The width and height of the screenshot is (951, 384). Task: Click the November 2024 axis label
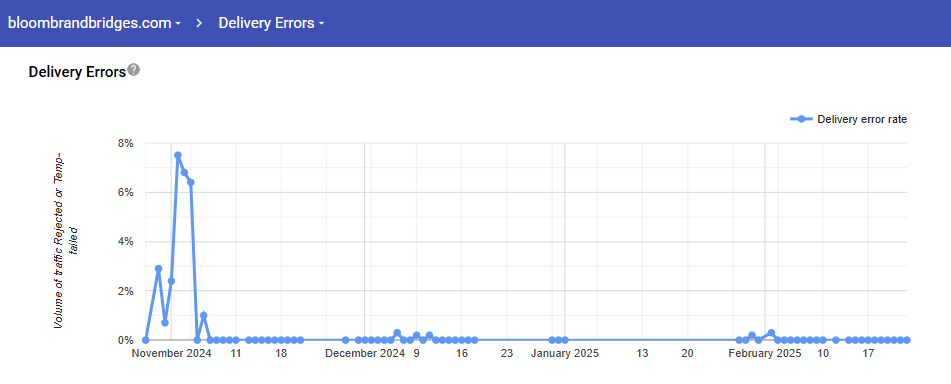[172, 354]
